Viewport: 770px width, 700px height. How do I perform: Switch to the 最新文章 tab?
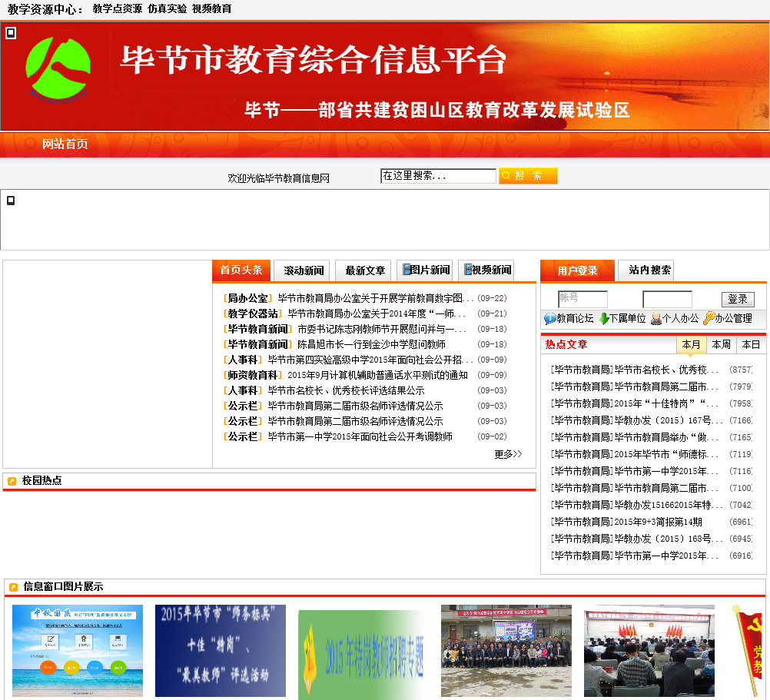[x=363, y=270]
